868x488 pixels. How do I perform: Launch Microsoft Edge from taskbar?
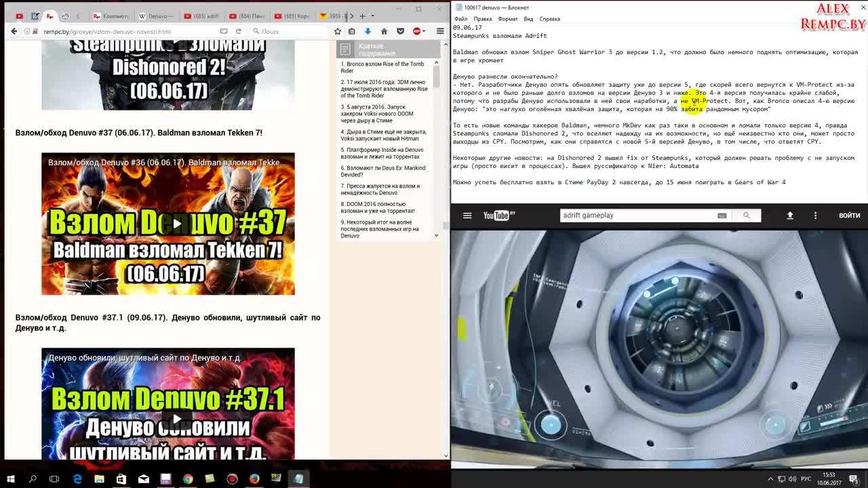(x=77, y=479)
